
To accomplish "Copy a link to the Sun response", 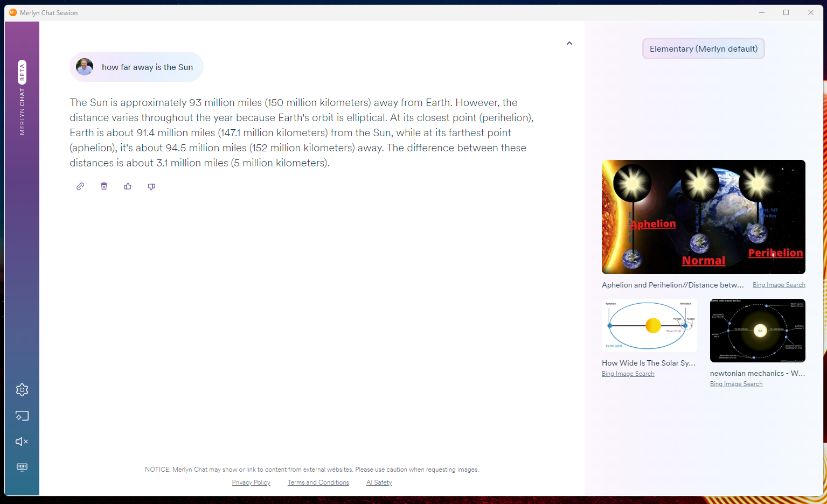I will coord(80,186).
